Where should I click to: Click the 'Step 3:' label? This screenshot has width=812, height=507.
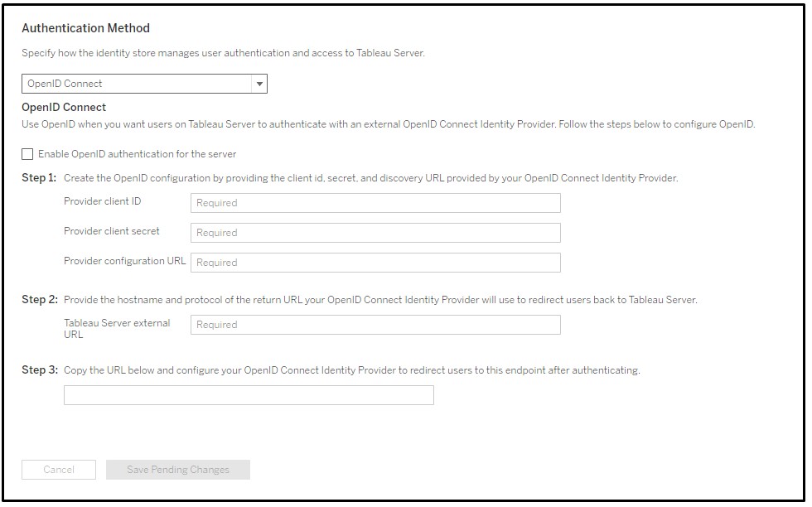39,370
